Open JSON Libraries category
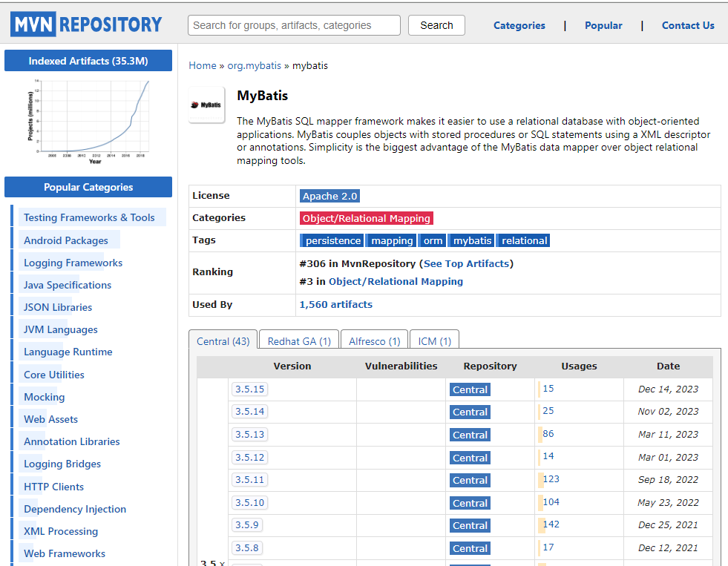 click(58, 307)
